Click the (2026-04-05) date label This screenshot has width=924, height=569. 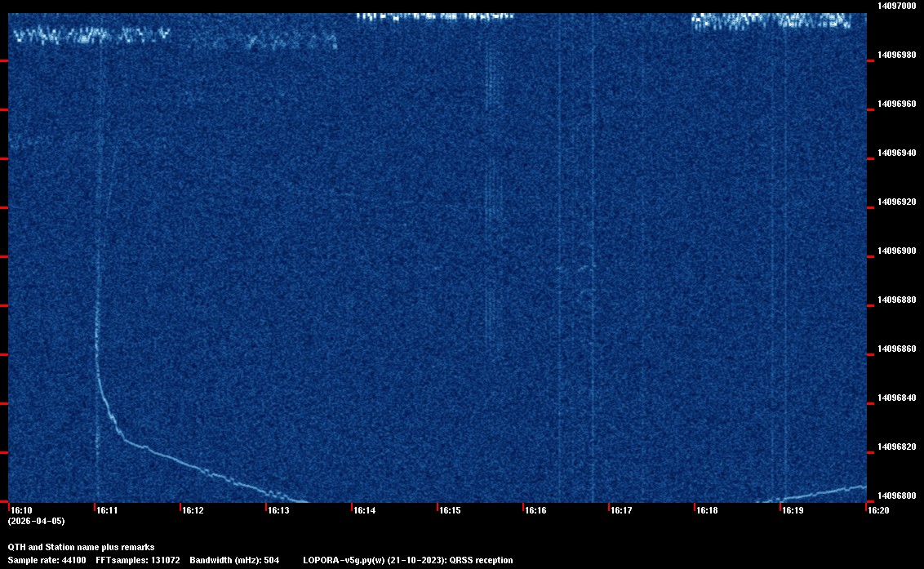[x=36, y=521]
